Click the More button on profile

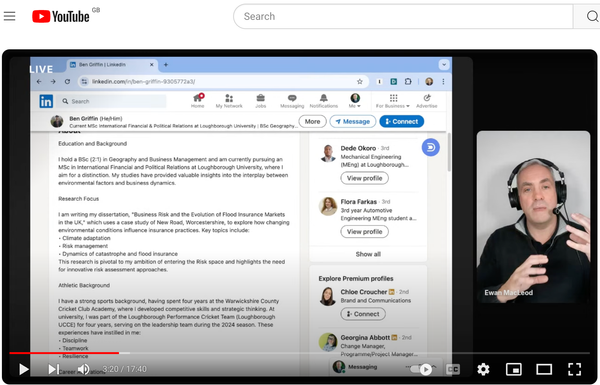pyautogui.click(x=312, y=121)
